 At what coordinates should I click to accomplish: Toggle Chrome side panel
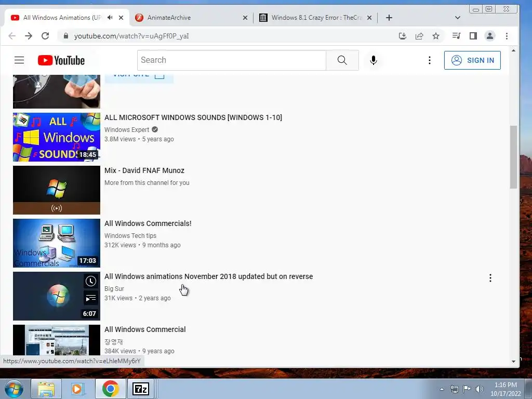click(x=473, y=36)
